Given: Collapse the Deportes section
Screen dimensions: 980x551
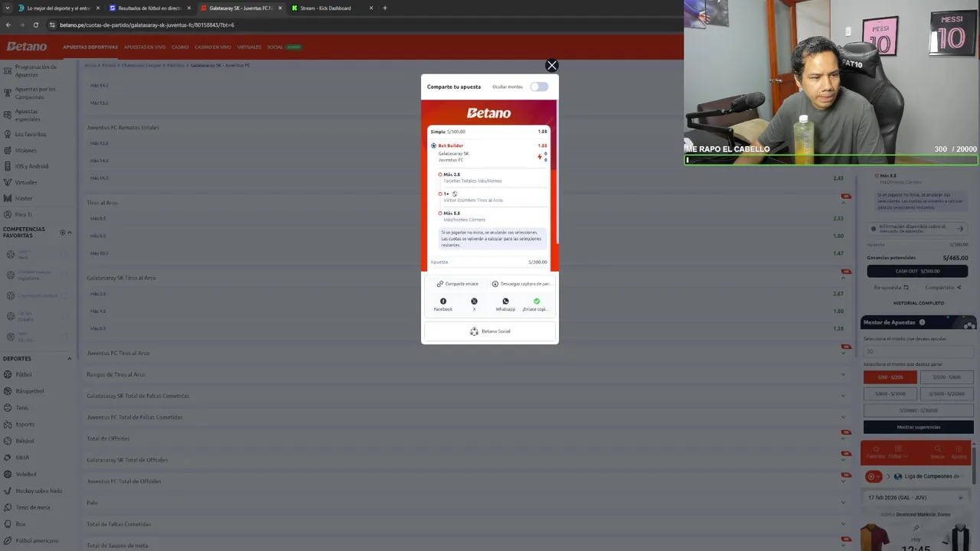Looking at the screenshot, I should 70,358.
